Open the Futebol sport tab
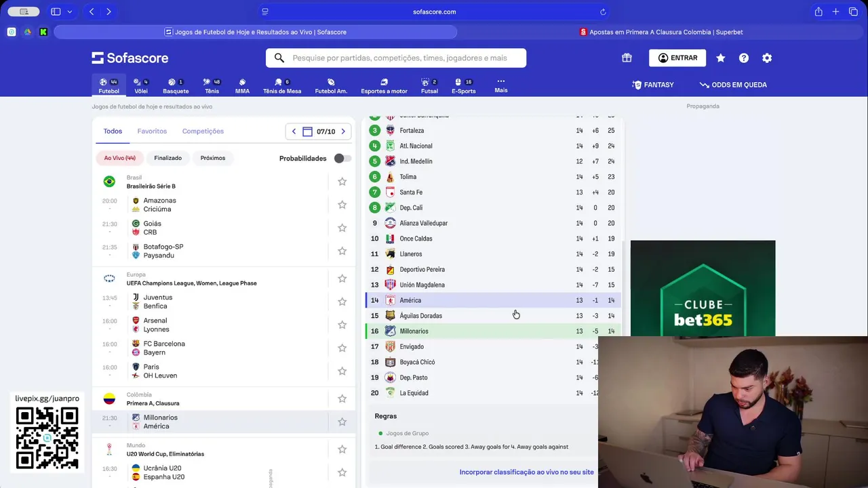868x488 pixels. click(108, 85)
